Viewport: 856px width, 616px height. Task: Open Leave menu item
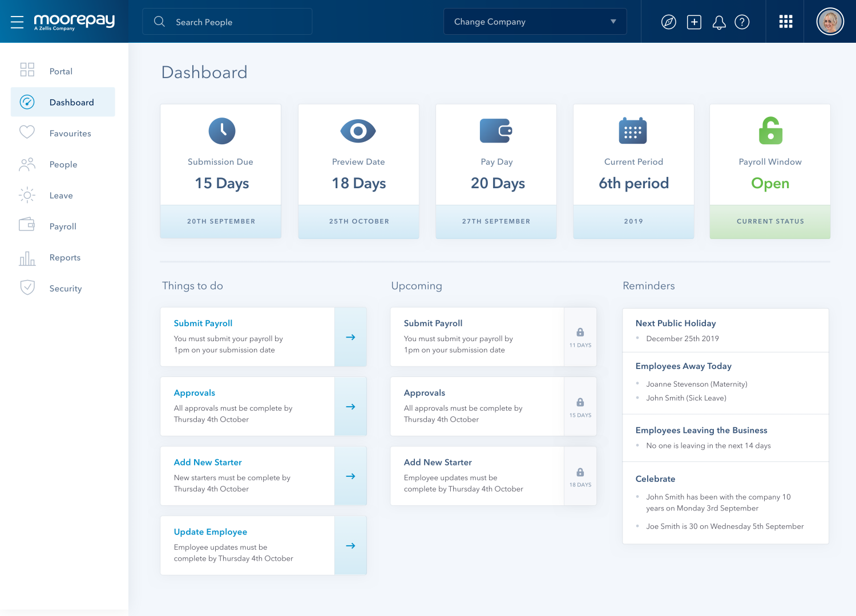[63, 196]
